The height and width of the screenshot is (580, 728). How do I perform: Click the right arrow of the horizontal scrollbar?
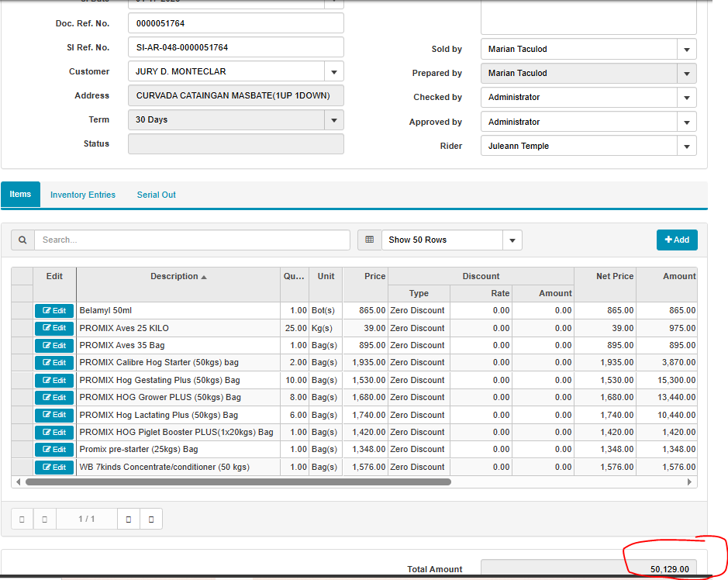(689, 482)
